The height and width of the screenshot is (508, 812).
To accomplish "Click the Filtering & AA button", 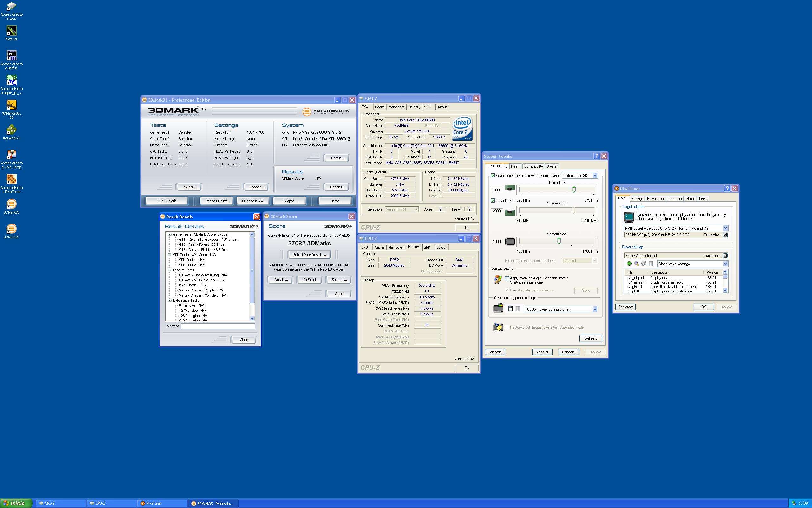I will click(x=254, y=201).
